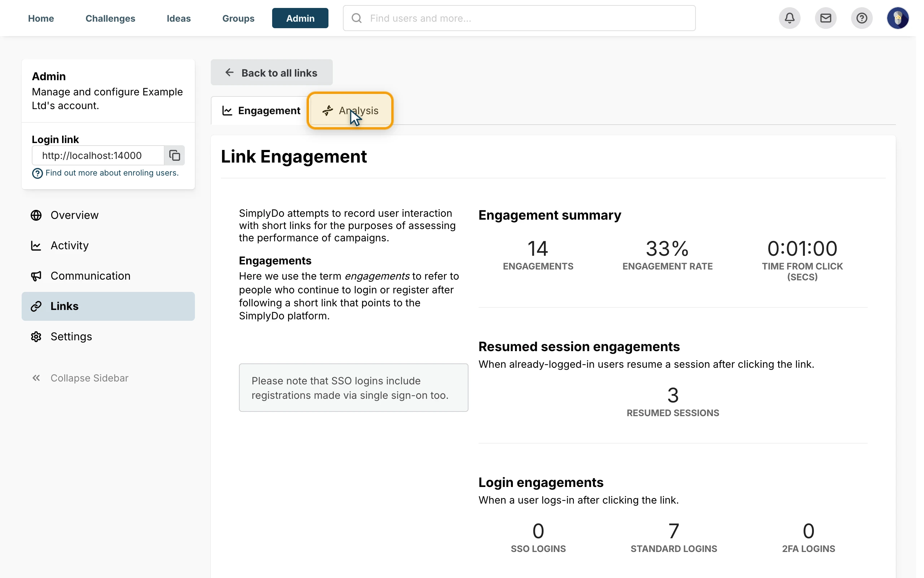The height and width of the screenshot is (578, 924).
Task: Navigate to the Groups menu item
Action: point(238,18)
